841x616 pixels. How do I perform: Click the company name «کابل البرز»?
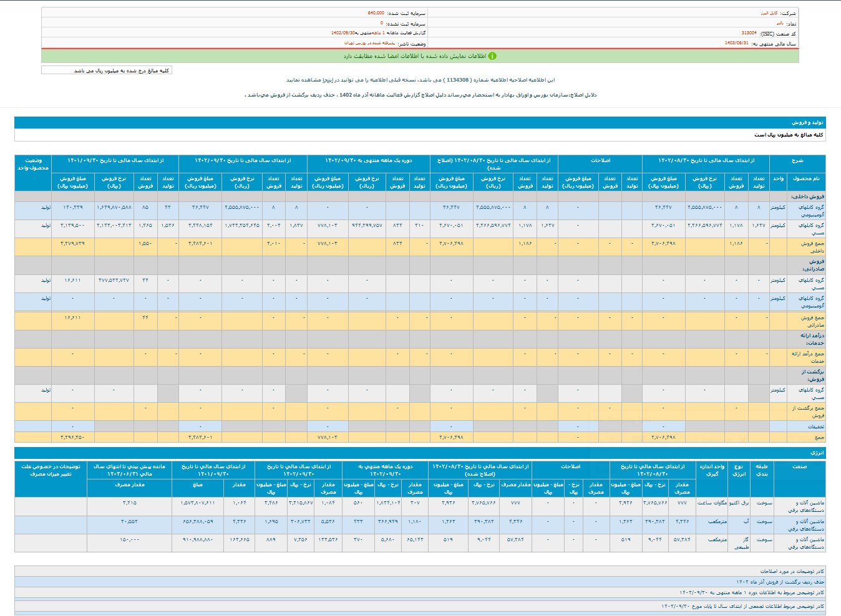769,13
